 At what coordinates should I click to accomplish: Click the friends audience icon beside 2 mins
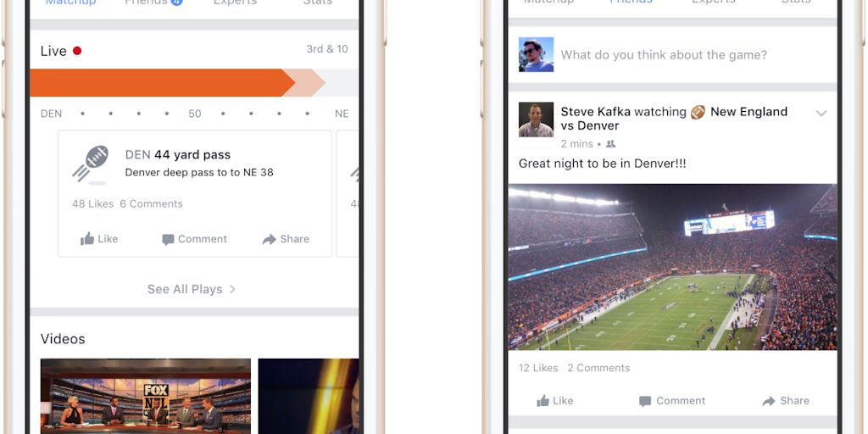click(x=610, y=144)
